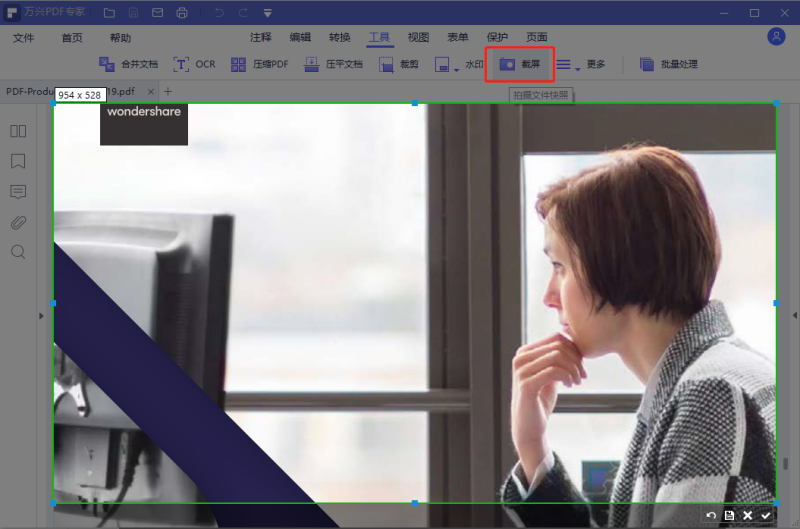
Task: Open user account profile icon
Action: coord(776,37)
